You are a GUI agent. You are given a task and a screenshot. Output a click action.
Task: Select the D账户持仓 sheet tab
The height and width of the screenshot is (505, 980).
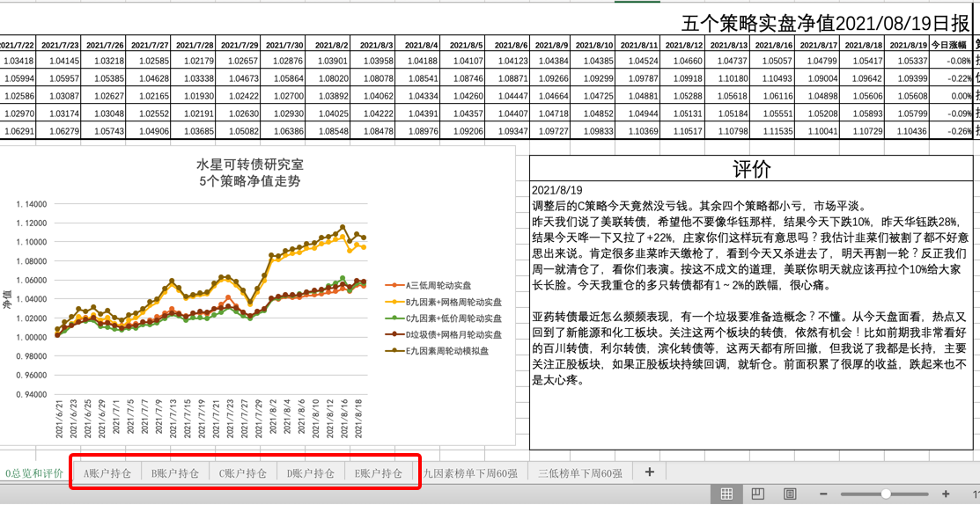coord(311,473)
